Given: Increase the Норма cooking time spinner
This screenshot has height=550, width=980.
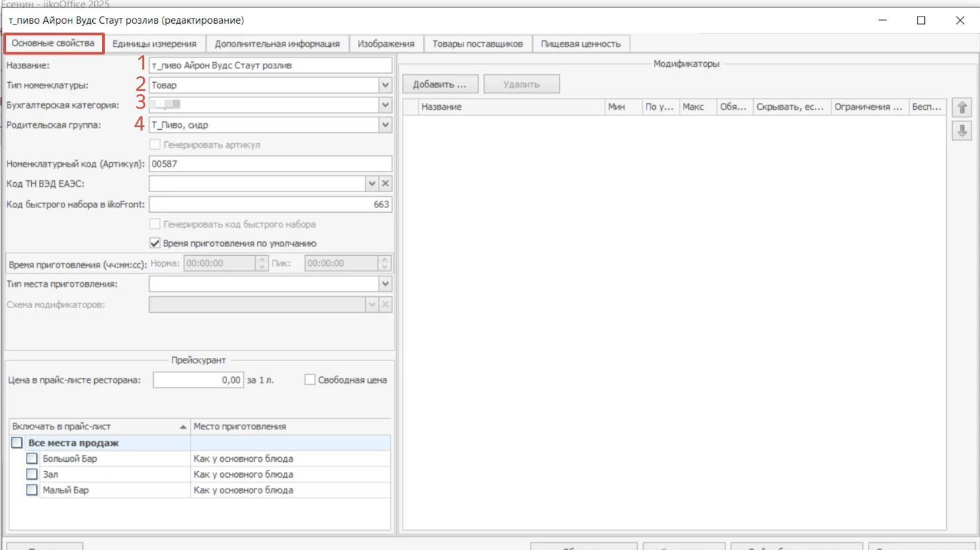Looking at the screenshot, I should [x=262, y=259].
